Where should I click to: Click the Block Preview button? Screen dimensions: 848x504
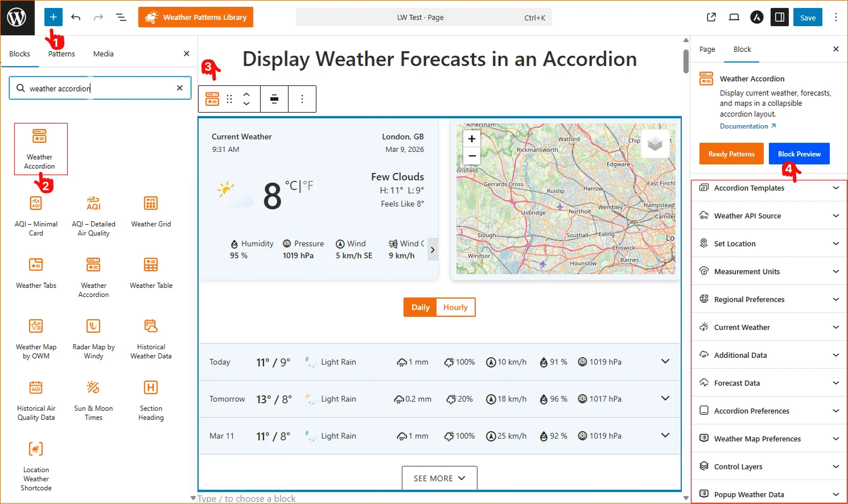pos(799,154)
